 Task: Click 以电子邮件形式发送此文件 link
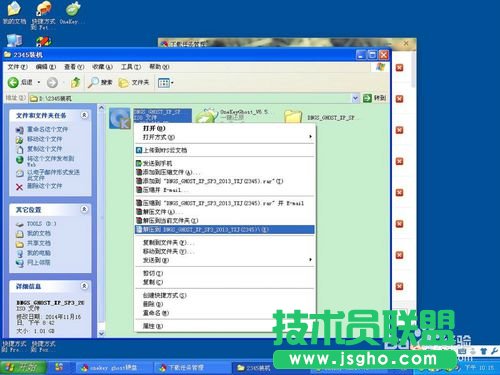pyautogui.click(x=53, y=175)
